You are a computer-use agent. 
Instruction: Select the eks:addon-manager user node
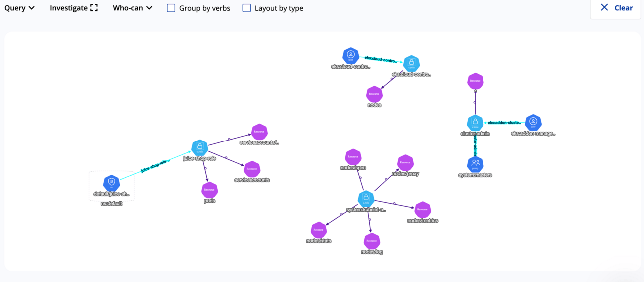point(533,122)
